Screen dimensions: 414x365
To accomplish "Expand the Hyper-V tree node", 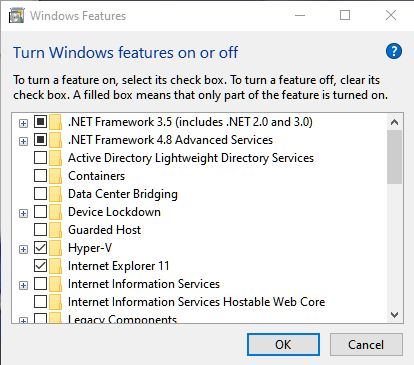I will 23,250.
